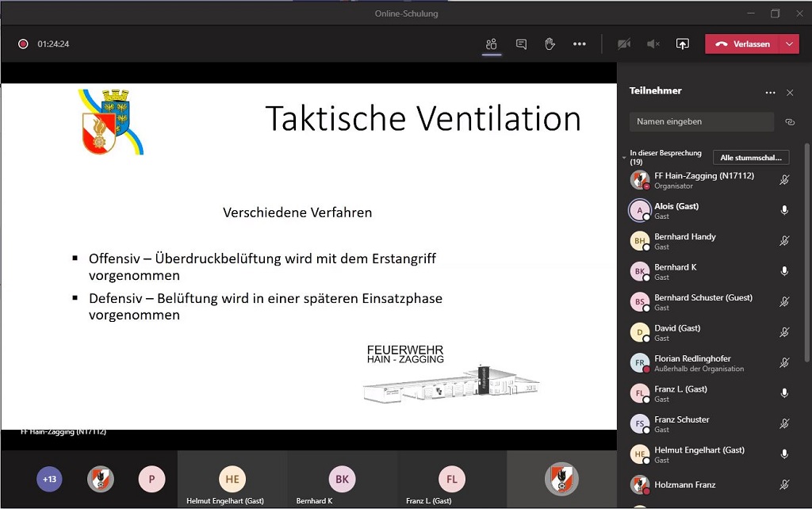Share screen content icon
Screen dimensions: 812x509
pos(683,44)
